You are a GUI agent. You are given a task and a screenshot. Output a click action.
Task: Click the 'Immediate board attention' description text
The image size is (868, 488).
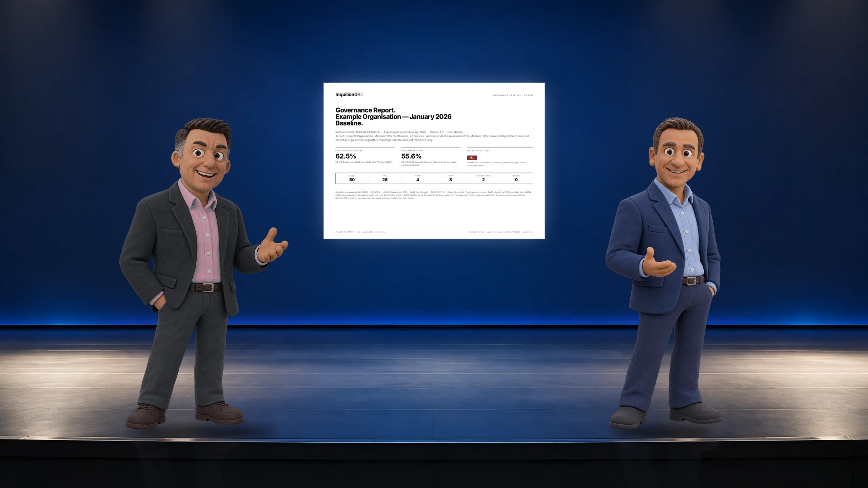[x=496, y=164]
